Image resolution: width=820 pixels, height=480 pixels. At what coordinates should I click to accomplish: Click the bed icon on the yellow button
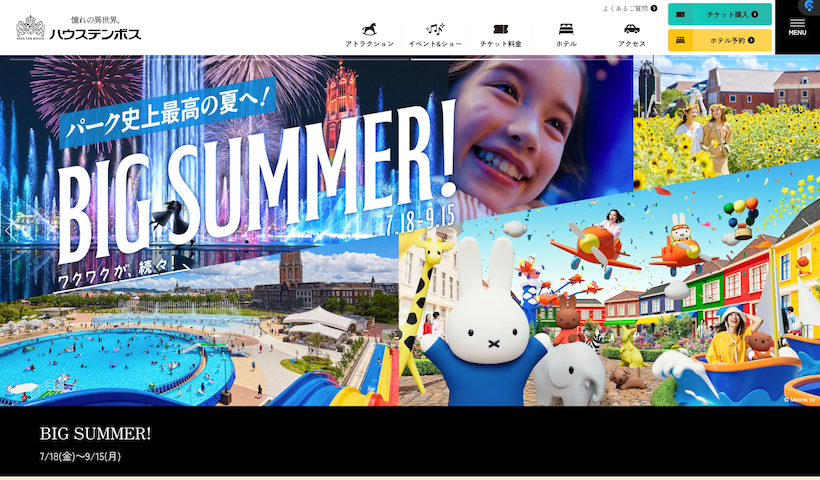pos(680,40)
